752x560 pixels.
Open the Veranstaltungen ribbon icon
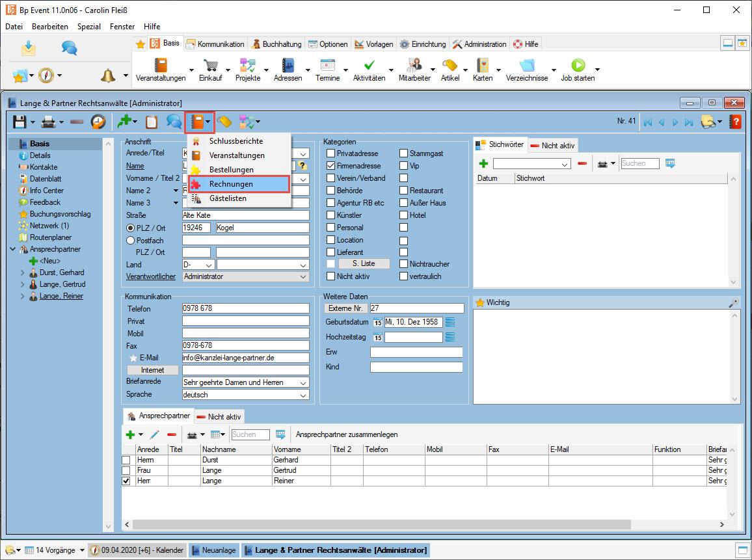(160, 66)
